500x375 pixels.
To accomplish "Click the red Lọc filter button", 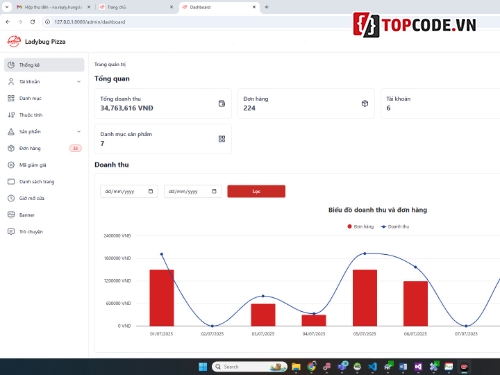I will pyautogui.click(x=256, y=191).
